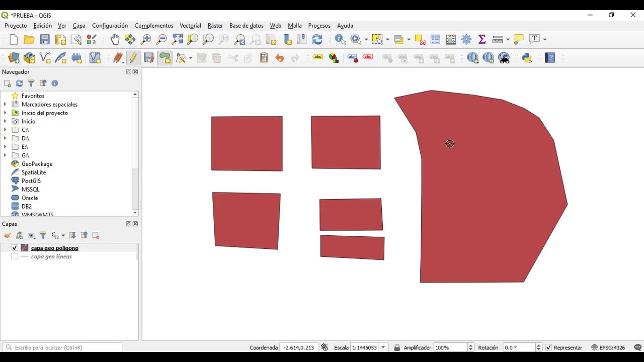Open the Procesos menu
The height and width of the screenshot is (362, 644).
pos(319,26)
